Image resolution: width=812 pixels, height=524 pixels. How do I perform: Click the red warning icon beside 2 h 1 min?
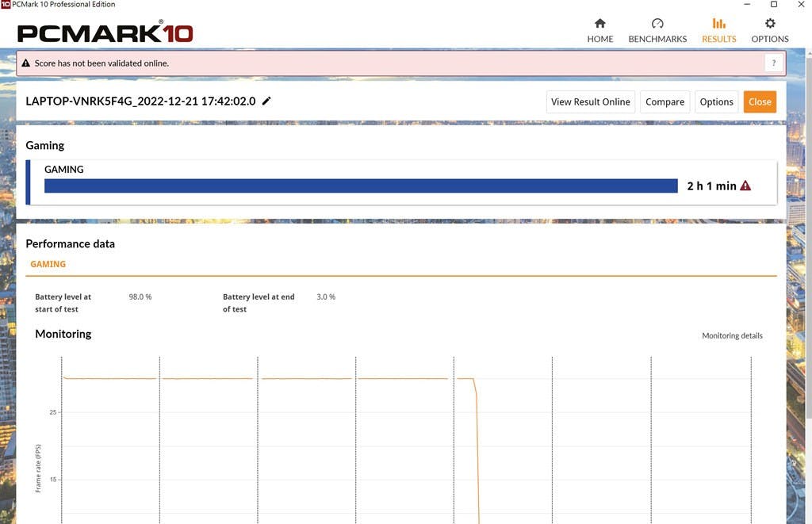pyautogui.click(x=745, y=186)
